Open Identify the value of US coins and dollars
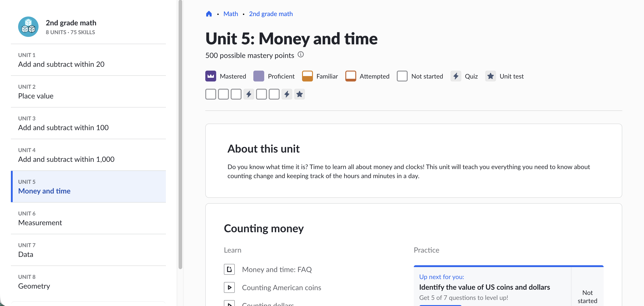This screenshot has height=306, width=644. (x=484, y=287)
